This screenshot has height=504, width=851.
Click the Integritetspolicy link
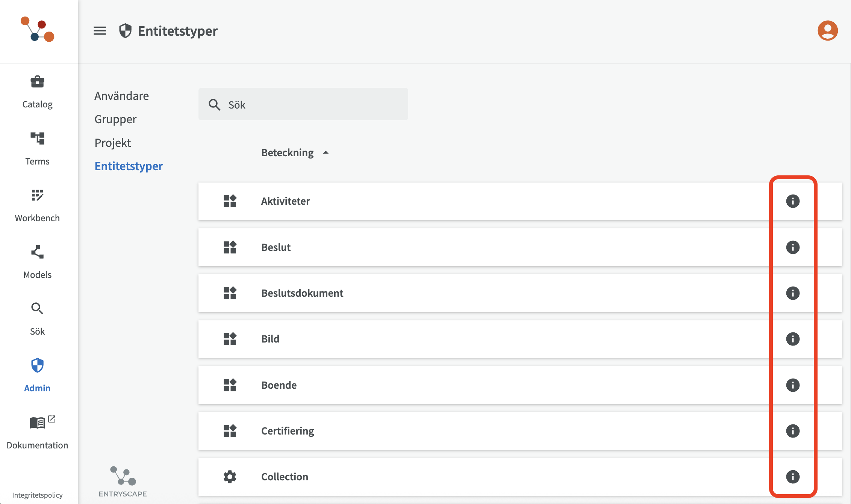tap(37, 495)
